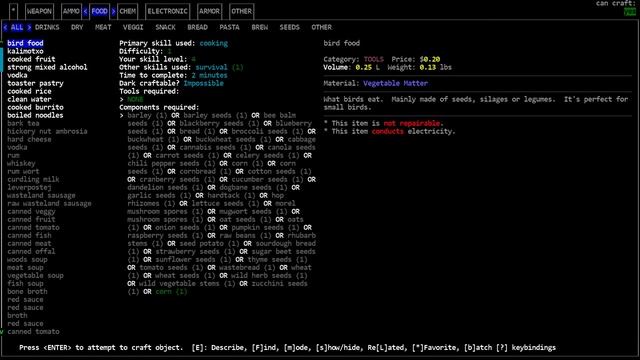Pick the cooked burrito recipe
This screenshot has width=640, height=360.
35,107
